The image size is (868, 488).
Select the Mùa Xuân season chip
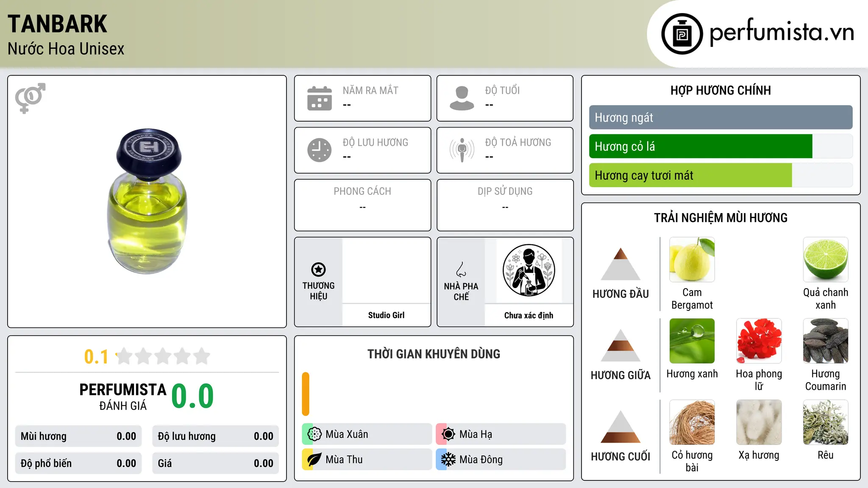[367, 434]
